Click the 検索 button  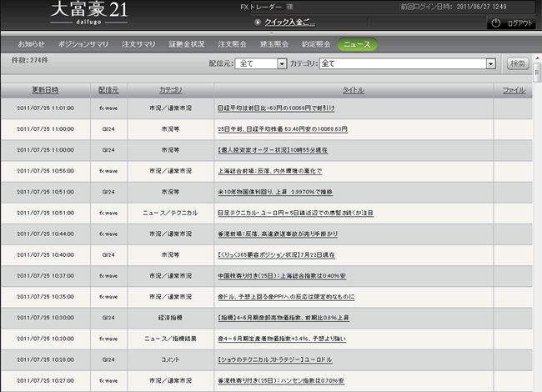click(518, 63)
